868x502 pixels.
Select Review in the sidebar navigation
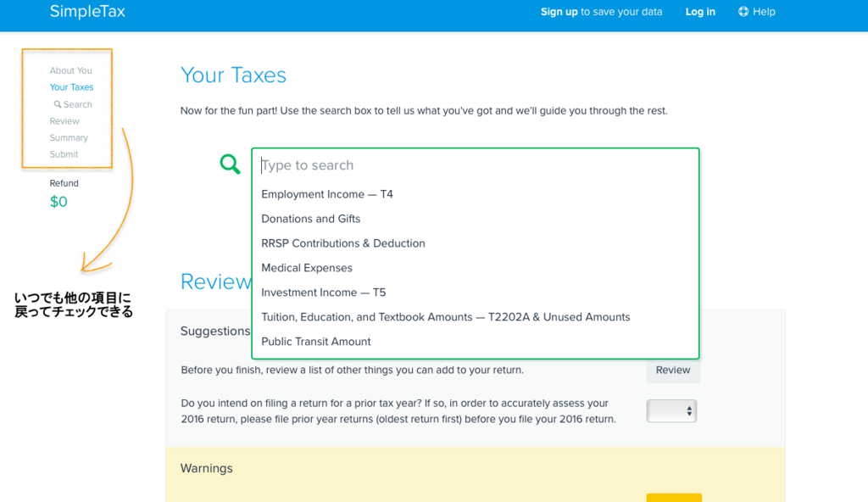64,120
